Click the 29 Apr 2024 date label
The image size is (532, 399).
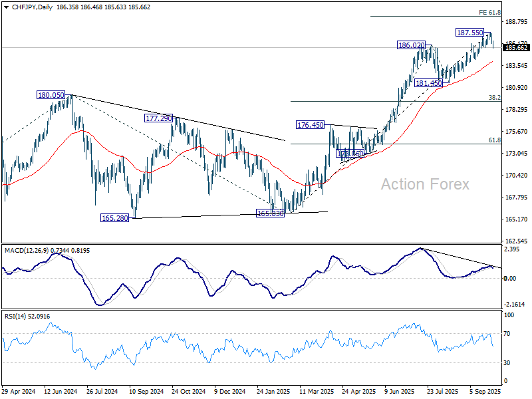[19, 391]
